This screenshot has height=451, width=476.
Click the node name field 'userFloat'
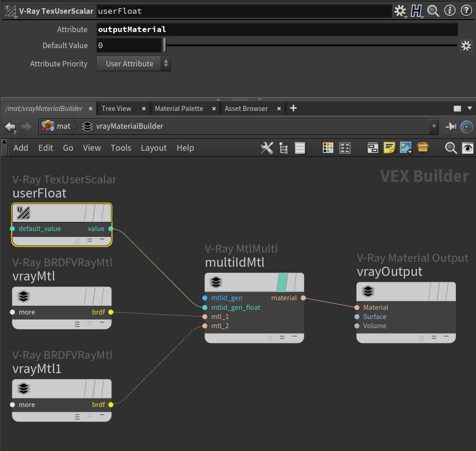244,11
